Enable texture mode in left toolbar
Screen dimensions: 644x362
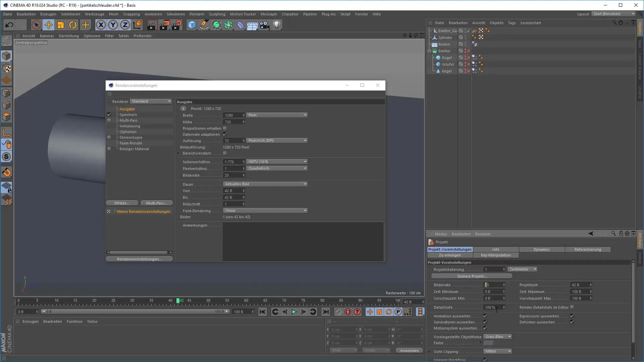pyautogui.click(x=7, y=69)
